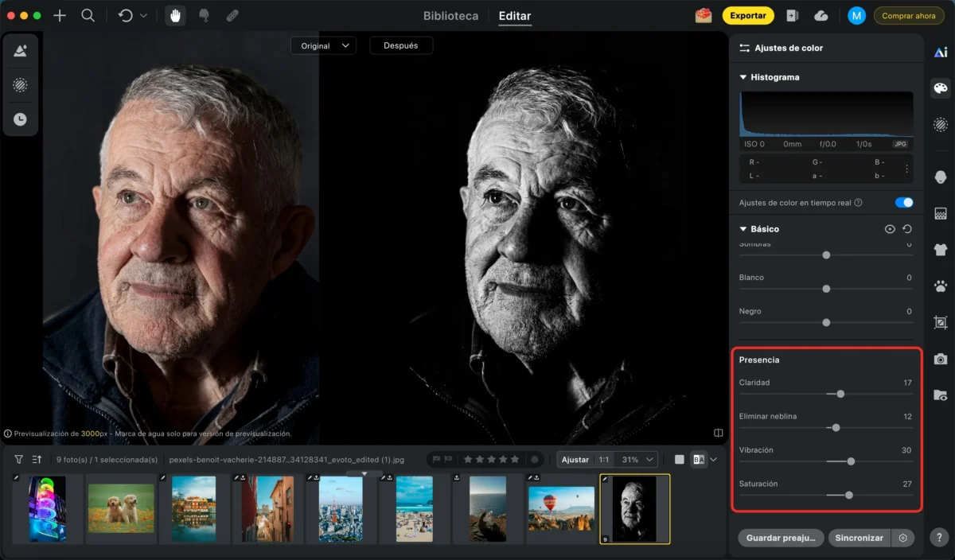955x560 pixels.
Task: Select the pet paw tool icon
Action: [941, 286]
